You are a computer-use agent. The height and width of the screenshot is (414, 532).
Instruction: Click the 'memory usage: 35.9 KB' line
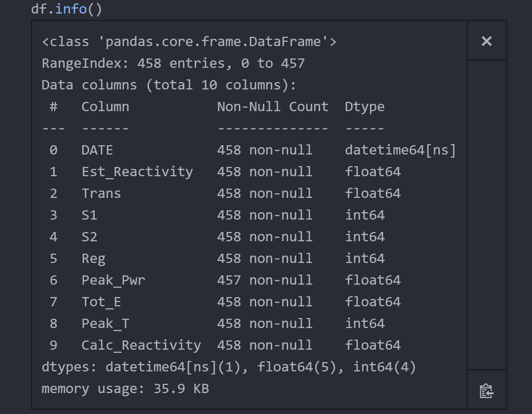coord(125,389)
